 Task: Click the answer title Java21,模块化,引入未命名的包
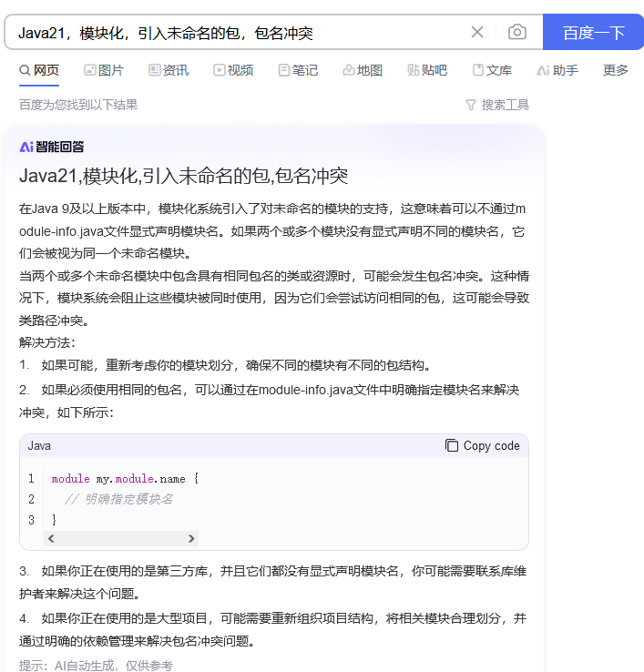(x=183, y=176)
